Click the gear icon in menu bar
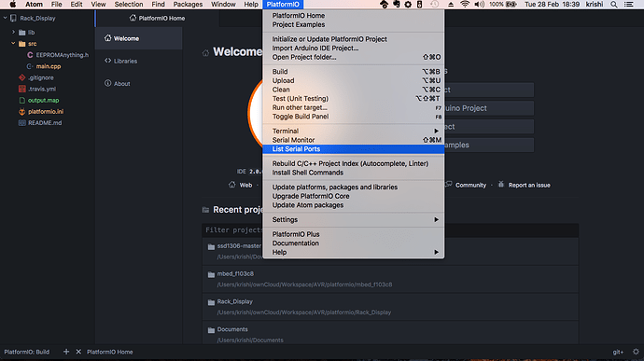Viewport: 644px width, 361px height. [408, 5]
